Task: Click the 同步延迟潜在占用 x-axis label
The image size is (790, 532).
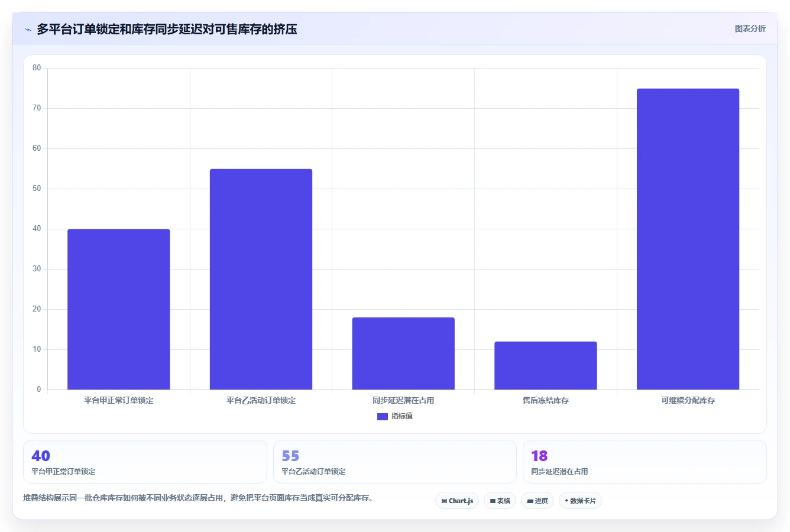Action: tap(403, 401)
